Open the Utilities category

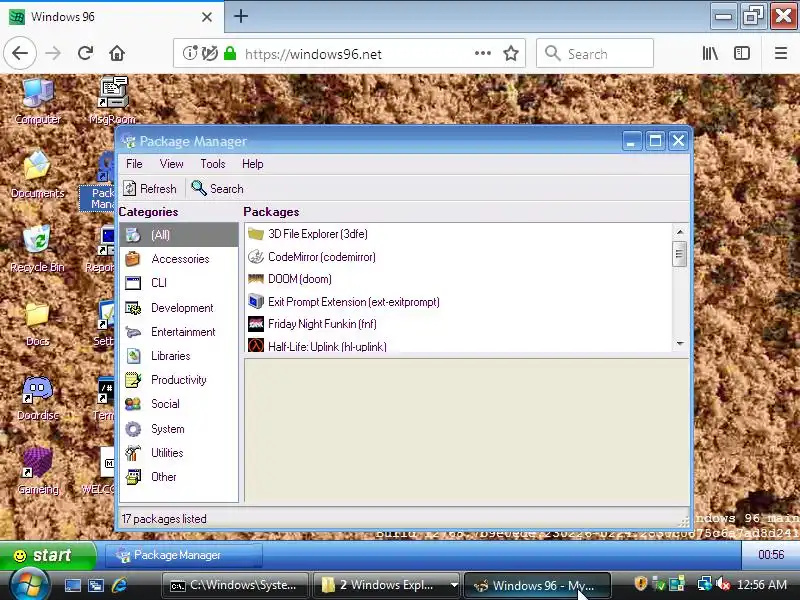pyautogui.click(x=179, y=453)
